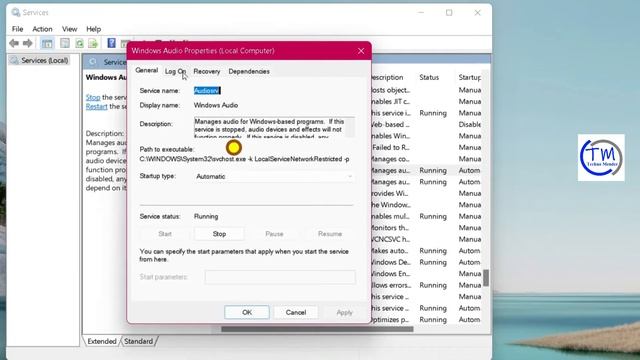The height and width of the screenshot is (360, 640).
Task: Click the Technomender TM logo
Action: pos(601,158)
